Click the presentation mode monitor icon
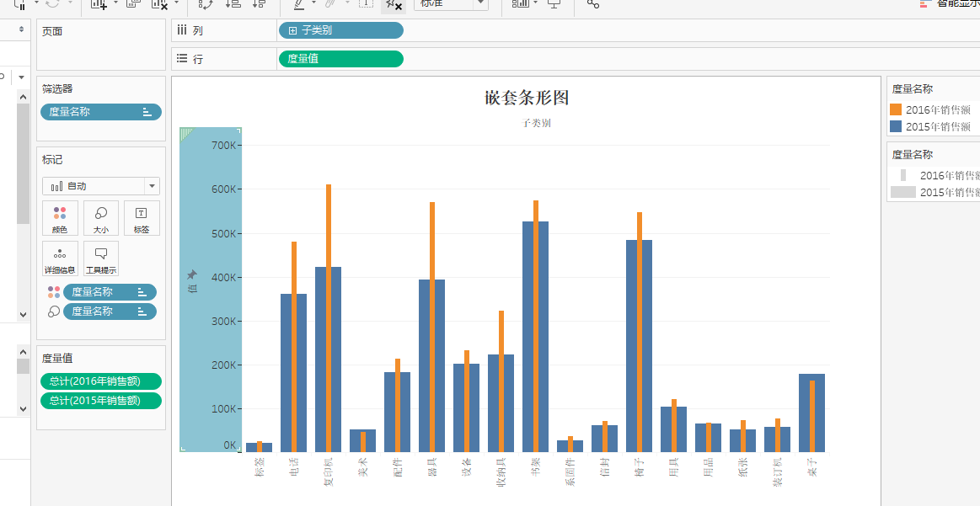 (x=554, y=3)
